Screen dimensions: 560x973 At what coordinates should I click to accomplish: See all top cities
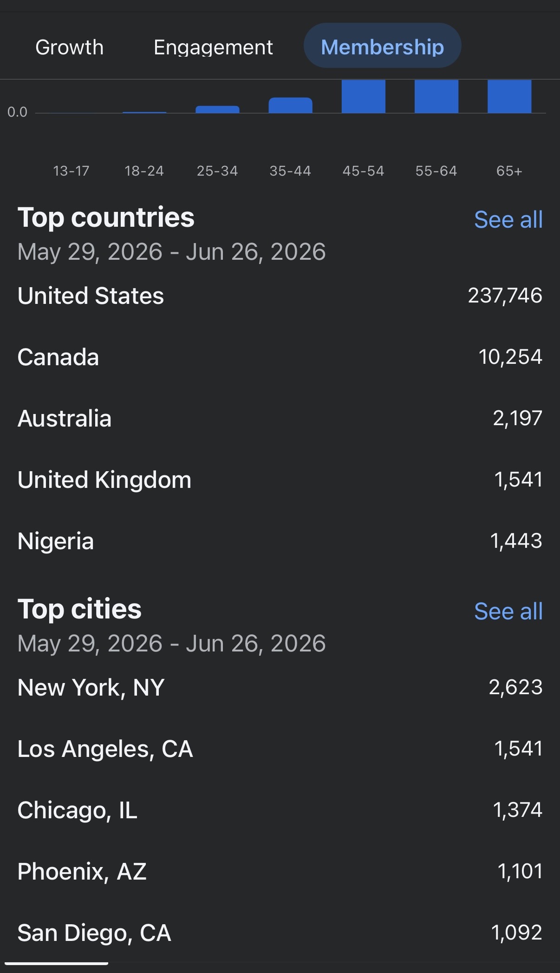508,611
